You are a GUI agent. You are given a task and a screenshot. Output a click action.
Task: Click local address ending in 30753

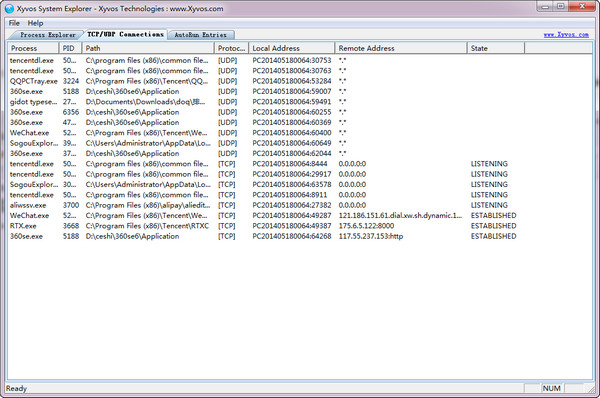[x=292, y=60]
